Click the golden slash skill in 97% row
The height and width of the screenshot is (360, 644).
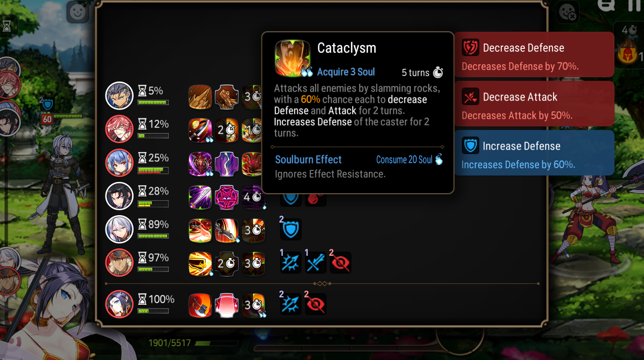(200, 263)
